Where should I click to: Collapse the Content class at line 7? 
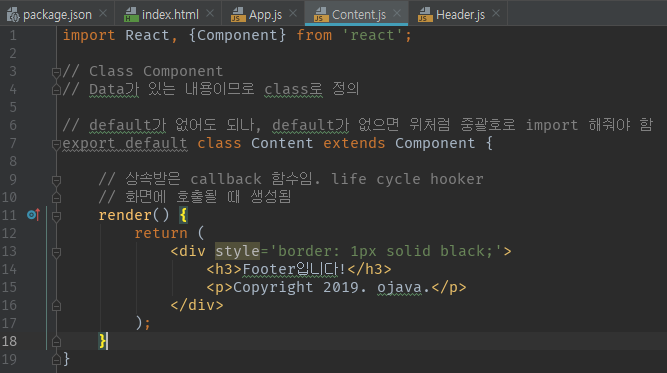(56, 145)
